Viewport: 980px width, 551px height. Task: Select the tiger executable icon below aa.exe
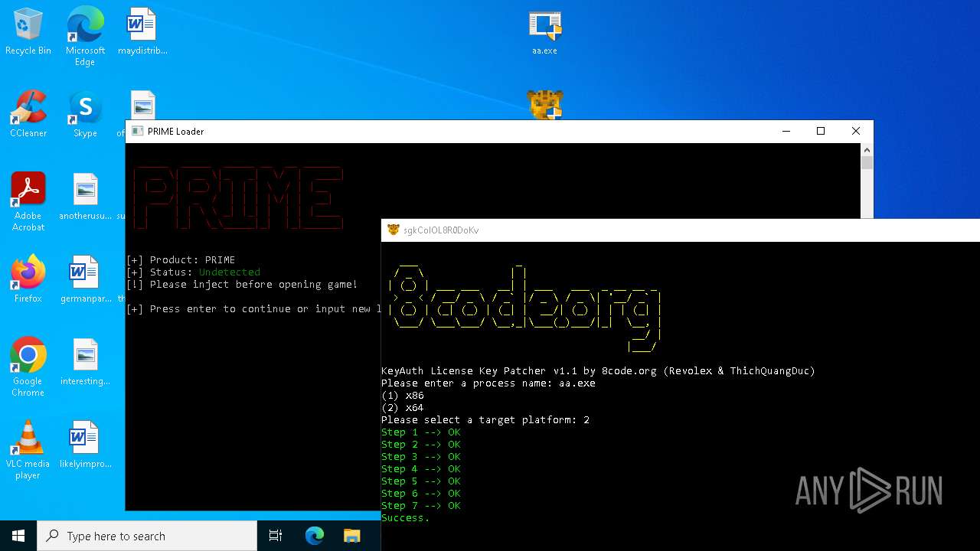pyautogui.click(x=544, y=105)
